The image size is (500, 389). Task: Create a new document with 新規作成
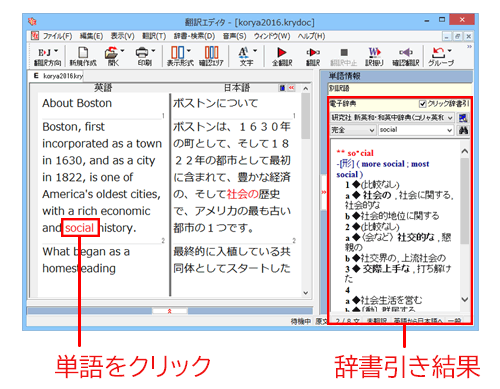[83, 56]
